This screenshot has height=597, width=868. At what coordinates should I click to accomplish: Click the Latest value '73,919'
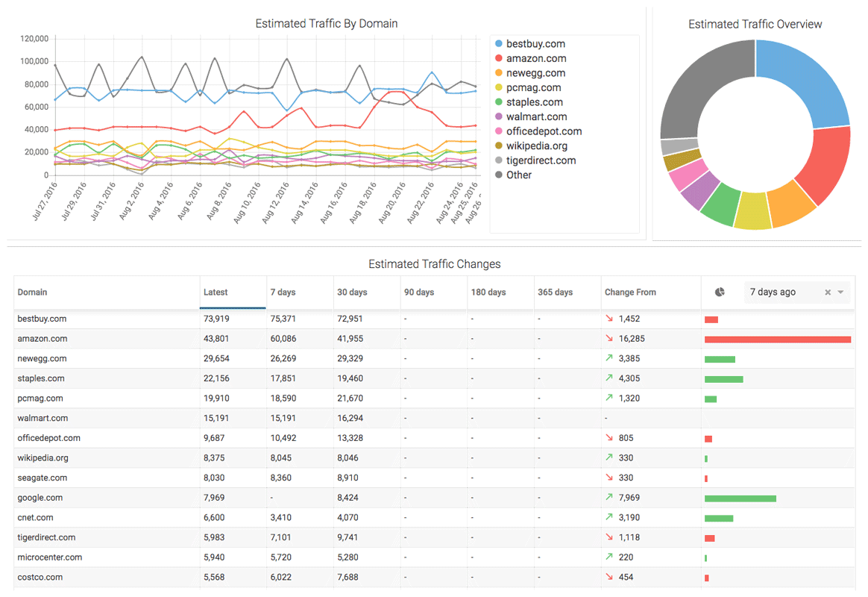pos(216,319)
